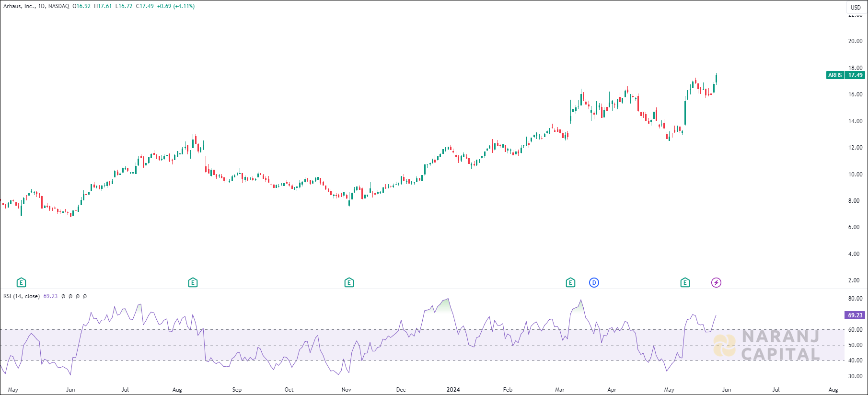Screen dimensions: 868x395
Task: Click the 6.00 price axis label
Action: pos(854,227)
